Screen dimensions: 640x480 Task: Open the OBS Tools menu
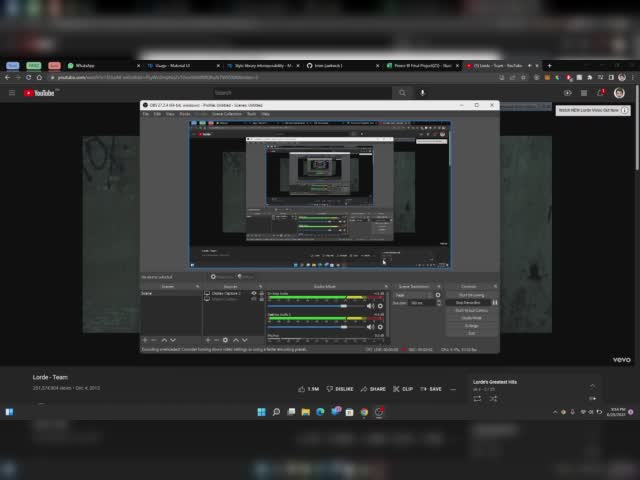coord(252,114)
